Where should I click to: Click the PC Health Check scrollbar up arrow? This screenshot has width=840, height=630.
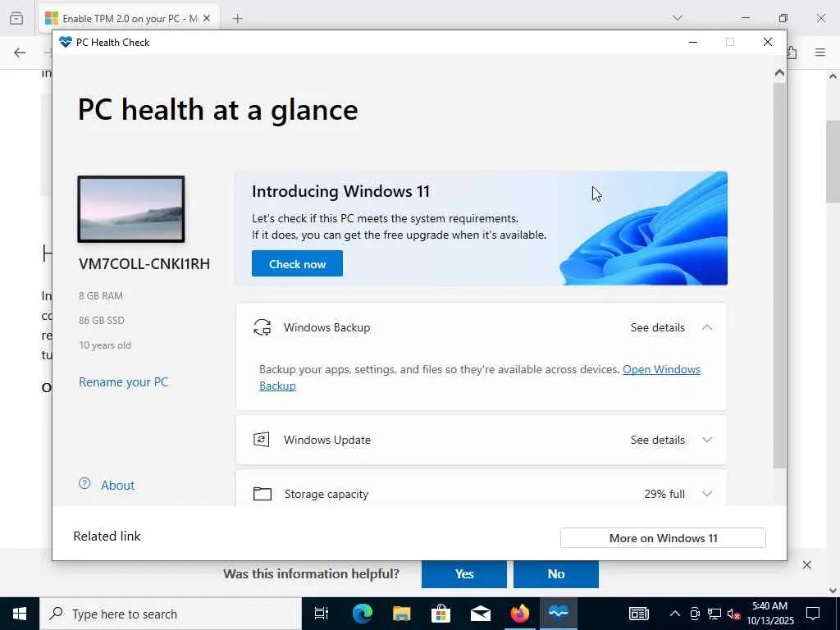[x=779, y=73]
